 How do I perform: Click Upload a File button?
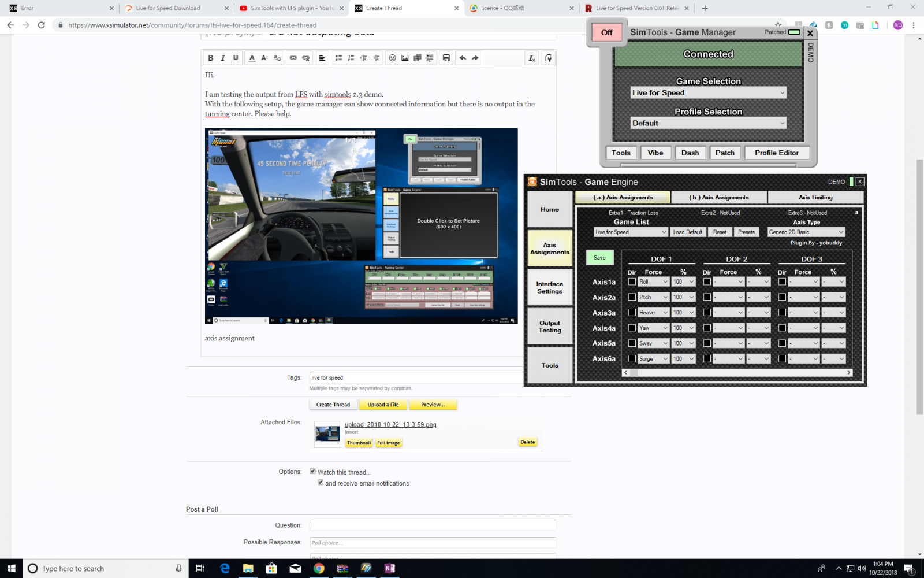click(383, 405)
